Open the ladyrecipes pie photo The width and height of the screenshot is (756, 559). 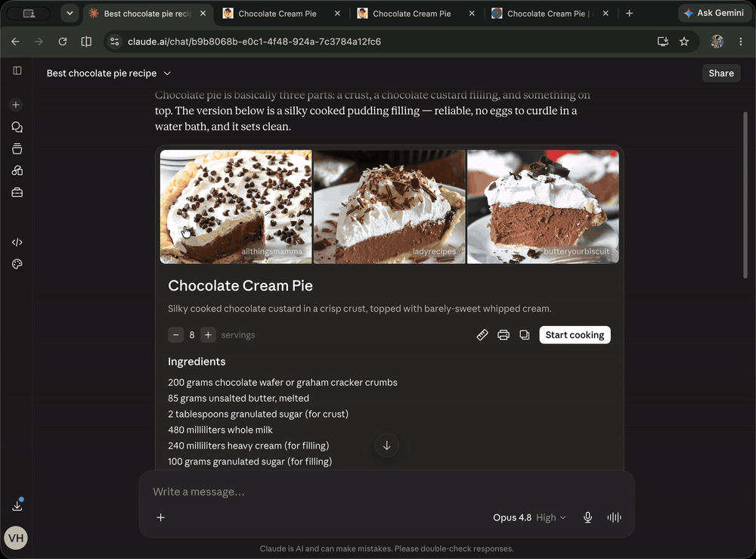coord(389,207)
